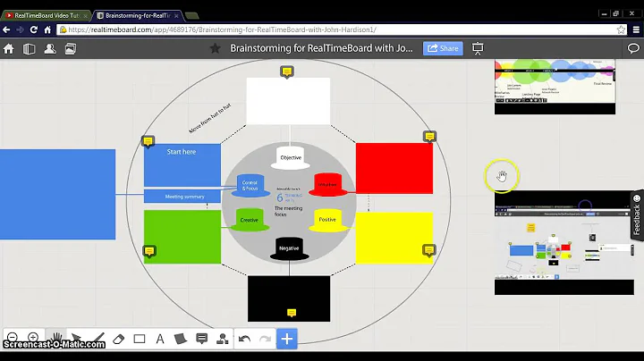Screen dimensions: 644x361
Task: Open the blue plus add-content button
Action: pos(287,339)
